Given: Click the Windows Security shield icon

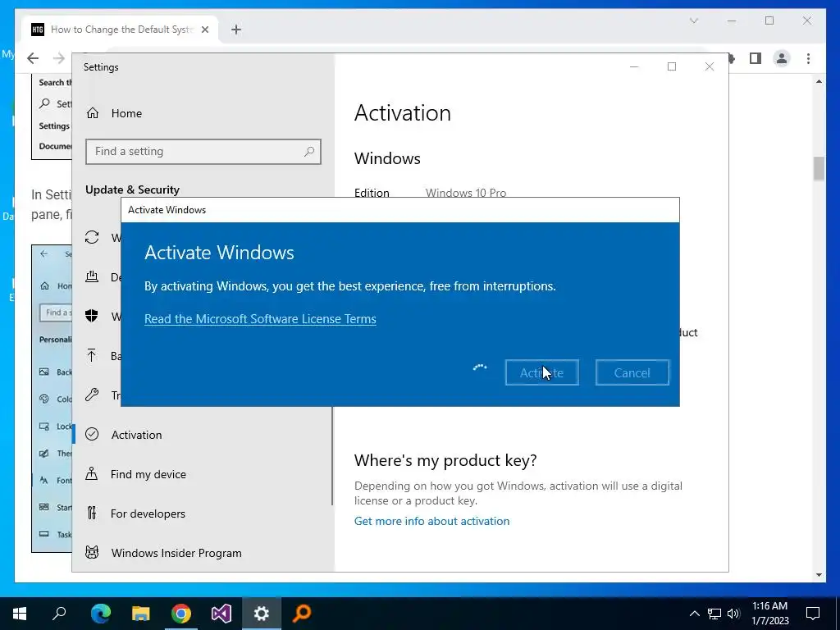Looking at the screenshot, I should (x=92, y=316).
